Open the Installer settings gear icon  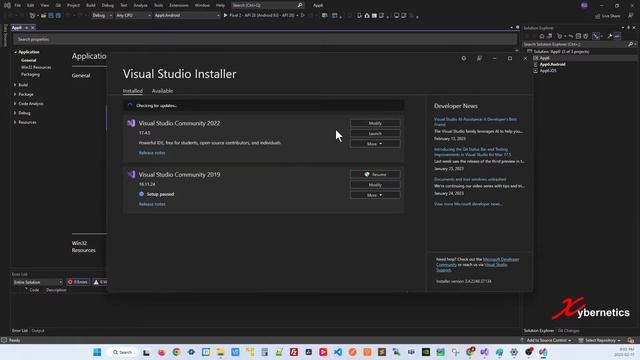tap(464, 58)
